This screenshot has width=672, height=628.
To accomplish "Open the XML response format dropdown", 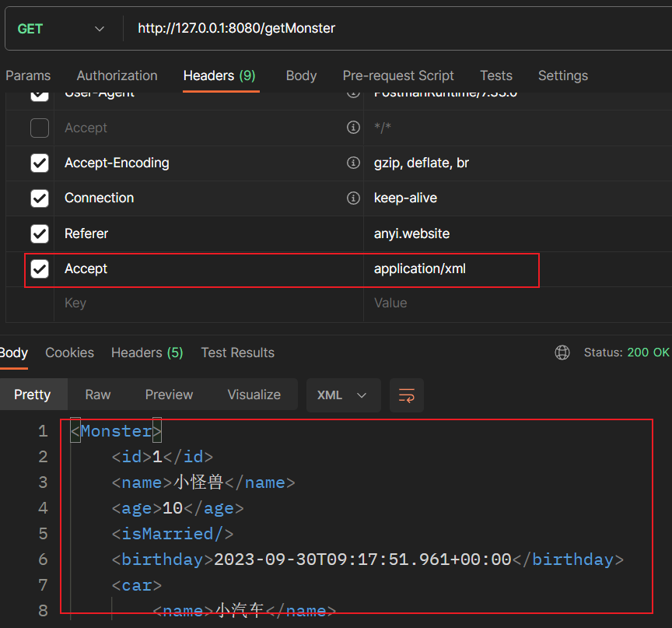I will (x=342, y=395).
